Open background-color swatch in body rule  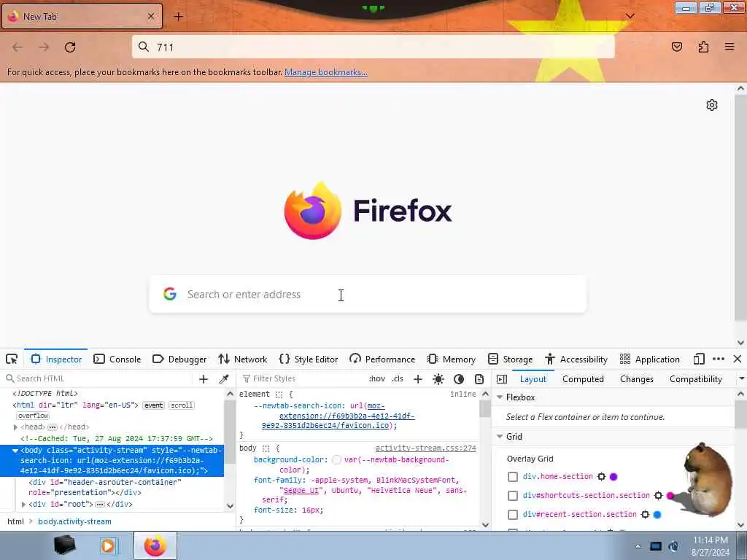point(336,460)
